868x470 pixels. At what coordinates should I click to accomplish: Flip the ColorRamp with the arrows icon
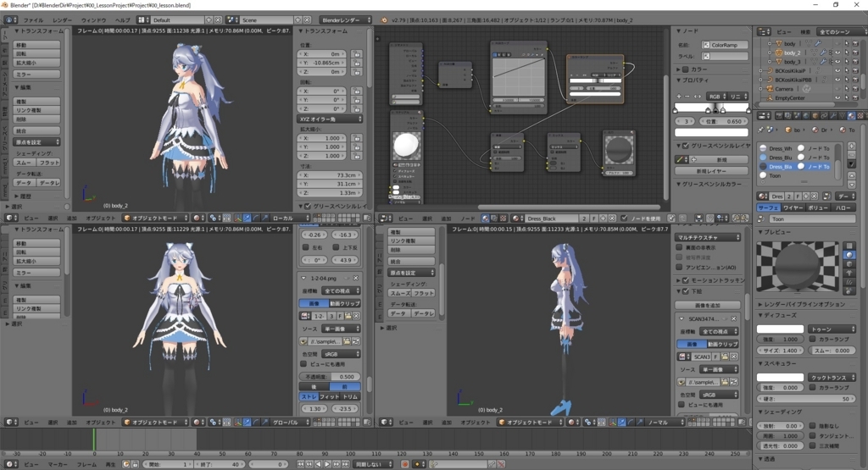pos(698,97)
